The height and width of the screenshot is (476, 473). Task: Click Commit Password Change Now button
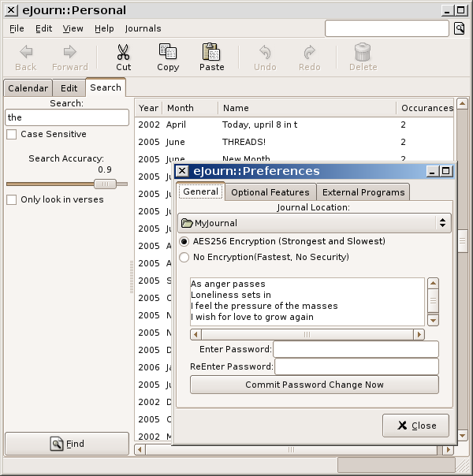tap(315, 385)
